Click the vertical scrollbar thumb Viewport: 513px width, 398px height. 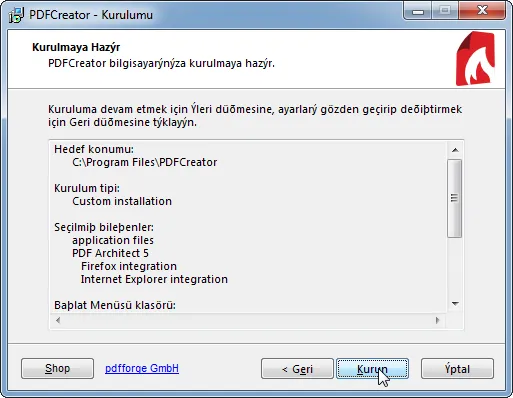(x=455, y=198)
